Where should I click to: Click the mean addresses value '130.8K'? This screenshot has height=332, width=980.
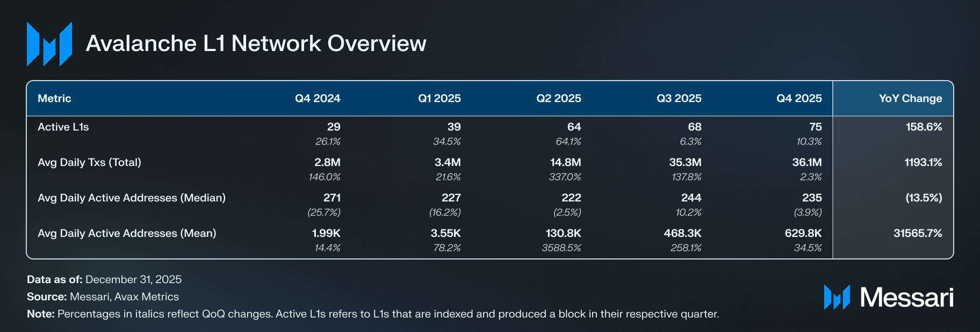[564, 233]
